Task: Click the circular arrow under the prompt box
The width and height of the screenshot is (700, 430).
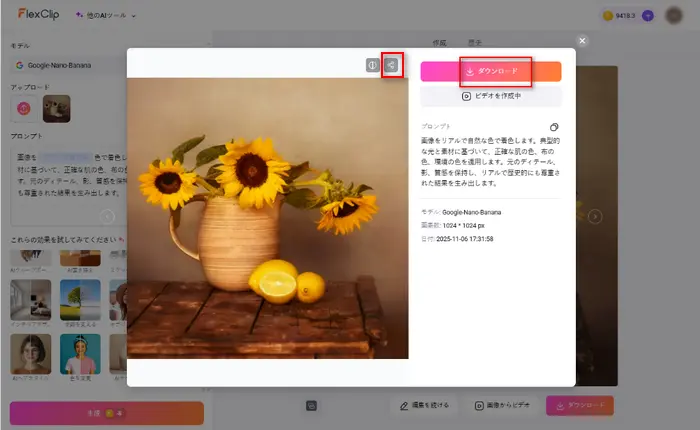Action: [x=107, y=217]
